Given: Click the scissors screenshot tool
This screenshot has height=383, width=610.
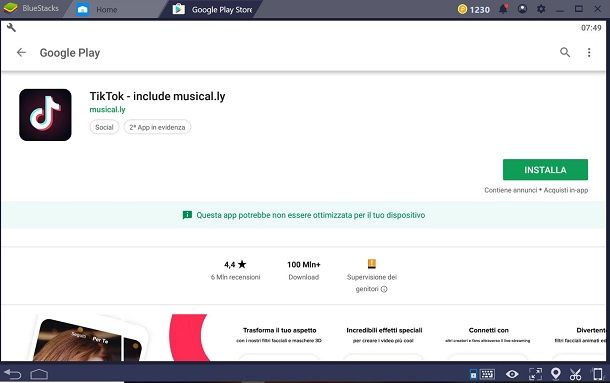Looking at the screenshot, I should pos(575,374).
